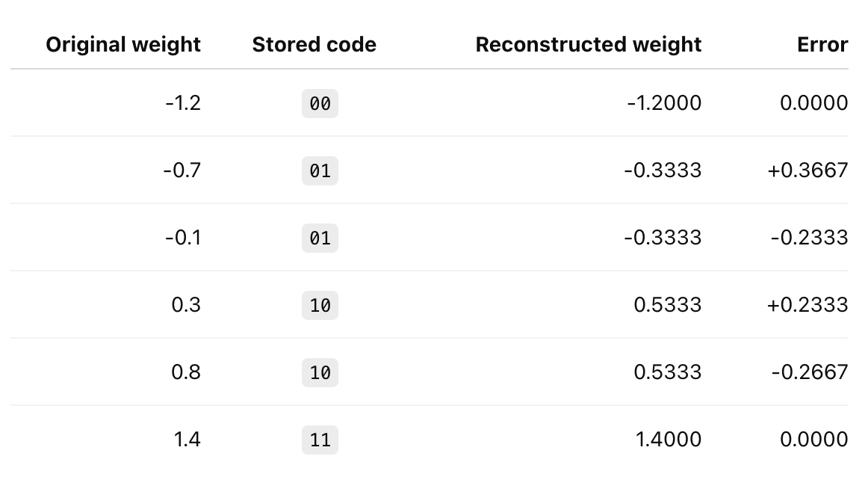Click the 01 code in the -0.7 row
This screenshot has height=477, width=868.
(x=320, y=170)
